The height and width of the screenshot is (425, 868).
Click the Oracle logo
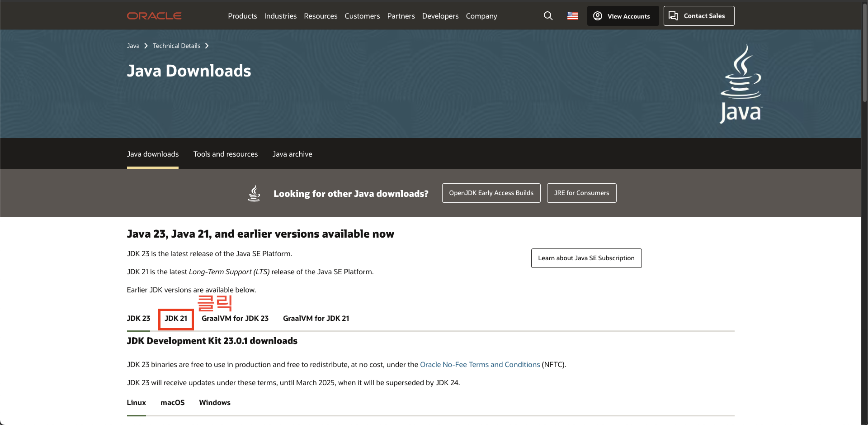click(x=154, y=16)
